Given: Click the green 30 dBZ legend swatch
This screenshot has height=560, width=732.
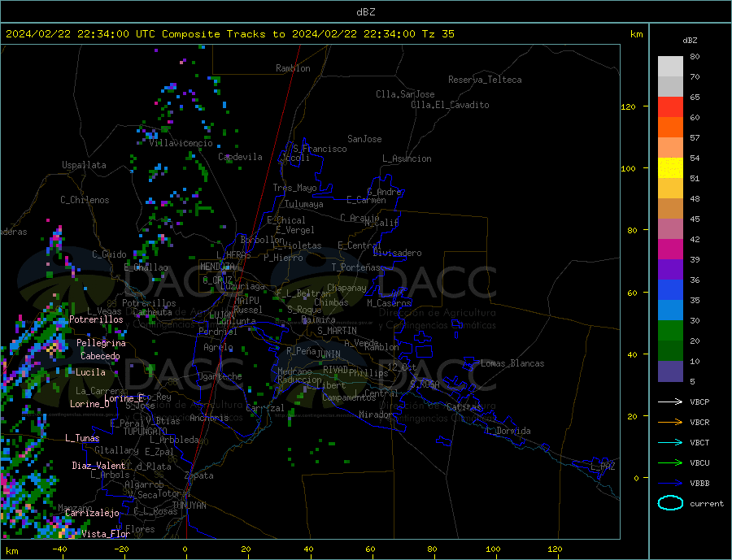Looking at the screenshot, I should [x=670, y=331].
